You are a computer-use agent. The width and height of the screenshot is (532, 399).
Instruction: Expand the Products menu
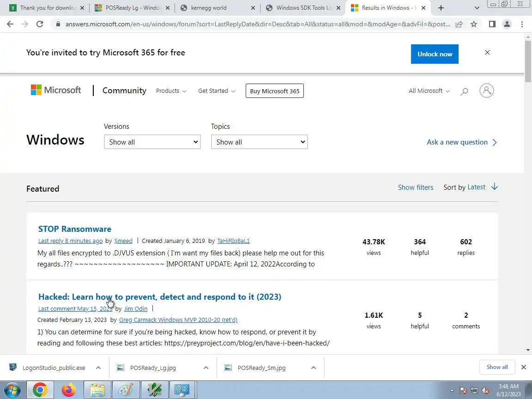point(171,91)
